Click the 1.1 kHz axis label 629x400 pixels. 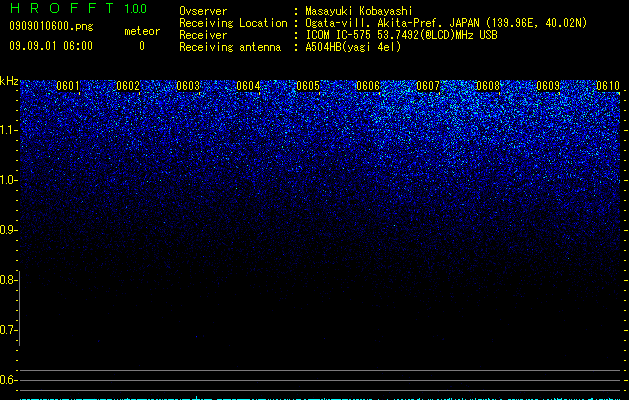click(8, 130)
